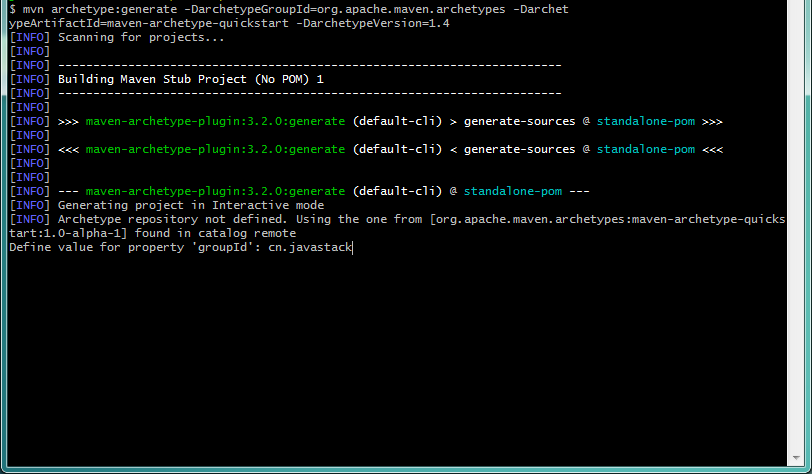This screenshot has height=474, width=812.
Task: Click 'generate-sources' in the '<<<' line
Action: point(519,149)
